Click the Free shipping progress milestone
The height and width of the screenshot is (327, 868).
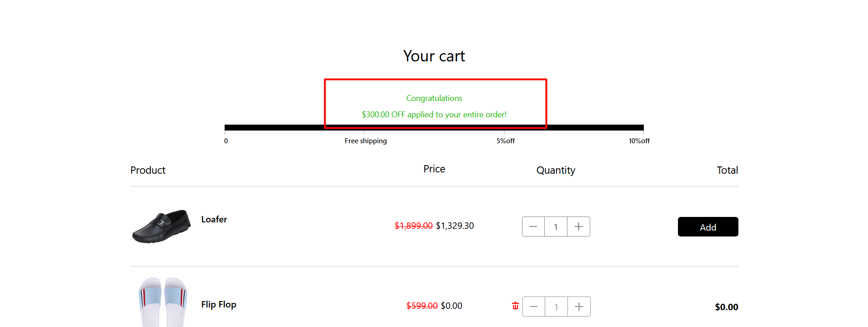pos(366,141)
